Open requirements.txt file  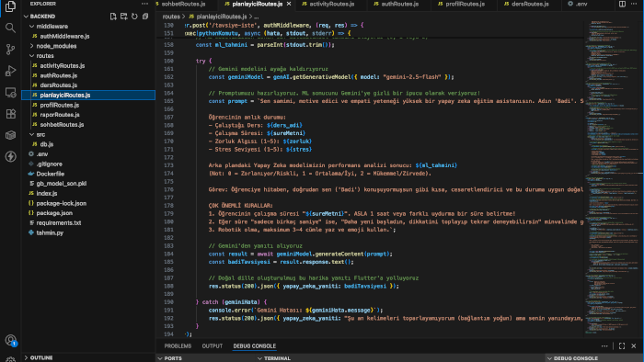[88, 223]
